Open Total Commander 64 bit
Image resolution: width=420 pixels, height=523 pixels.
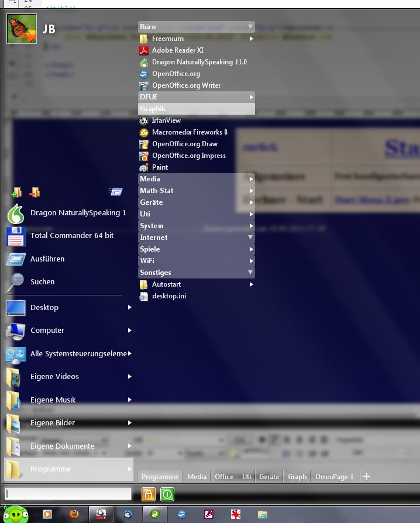click(67, 236)
